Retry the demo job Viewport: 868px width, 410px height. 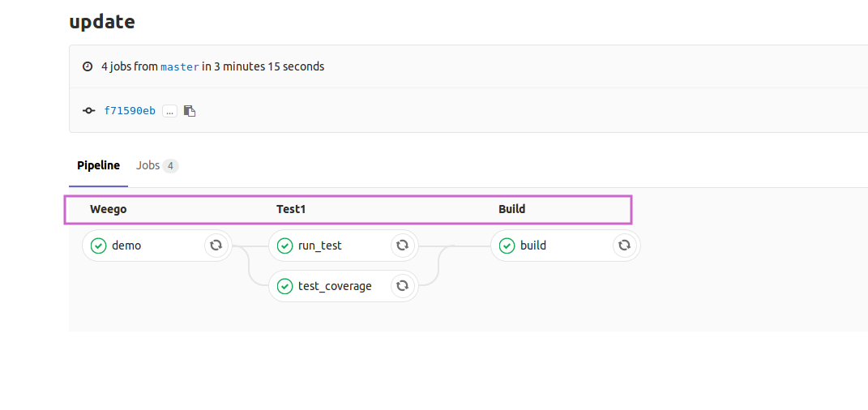pos(216,245)
